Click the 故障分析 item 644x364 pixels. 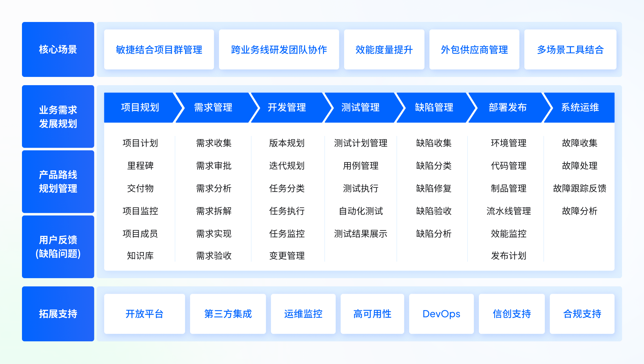click(x=579, y=211)
